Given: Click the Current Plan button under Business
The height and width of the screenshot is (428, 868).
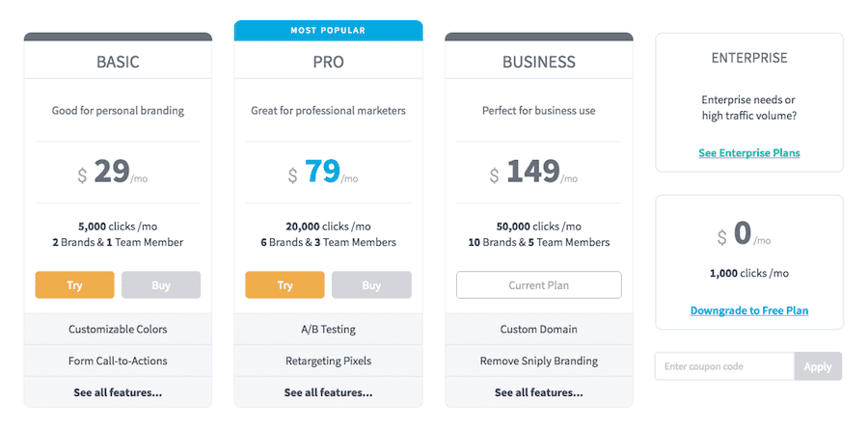Looking at the screenshot, I should point(538,285).
